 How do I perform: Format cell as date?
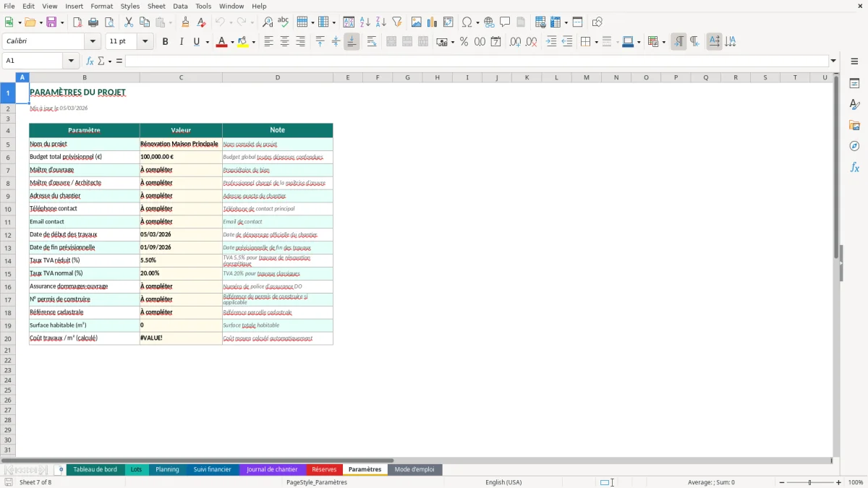tap(495, 42)
